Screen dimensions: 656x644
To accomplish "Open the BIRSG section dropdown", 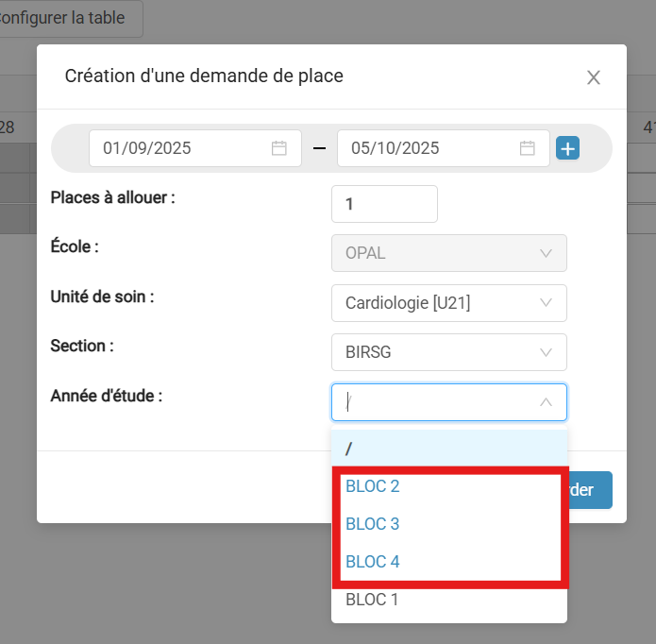I will tap(449, 352).
